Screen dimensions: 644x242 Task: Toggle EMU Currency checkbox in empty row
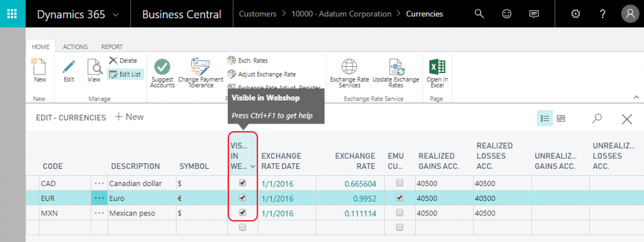click(x=399, y=227)
